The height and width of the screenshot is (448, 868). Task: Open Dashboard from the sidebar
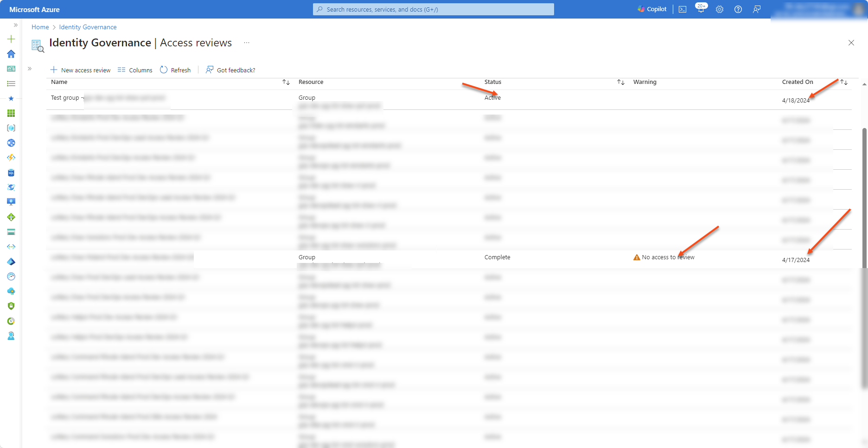[x=11, y=69]
